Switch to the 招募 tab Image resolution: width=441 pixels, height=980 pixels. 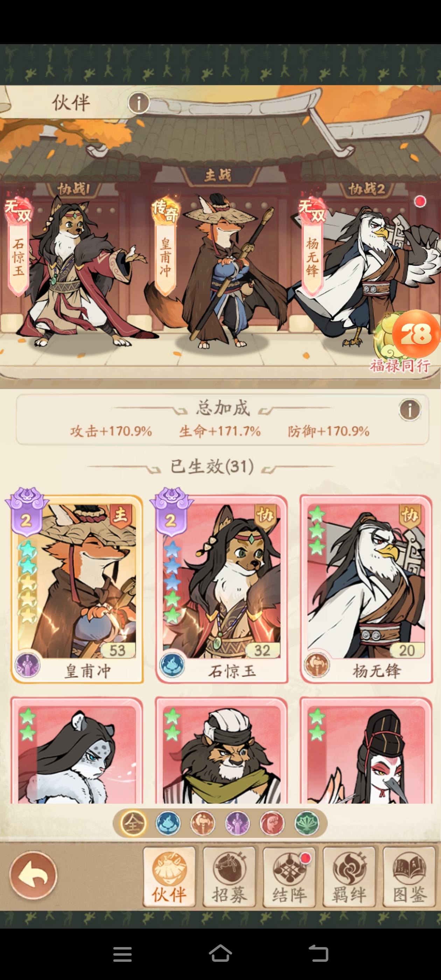[x=230, y=876]
